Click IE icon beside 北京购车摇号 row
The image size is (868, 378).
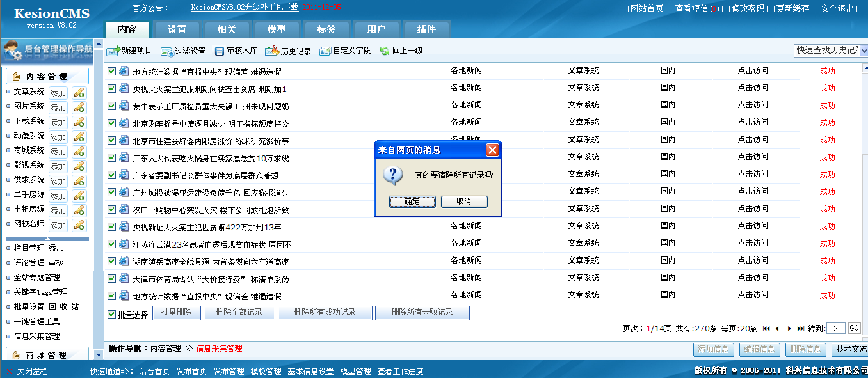tap(124, 123)
